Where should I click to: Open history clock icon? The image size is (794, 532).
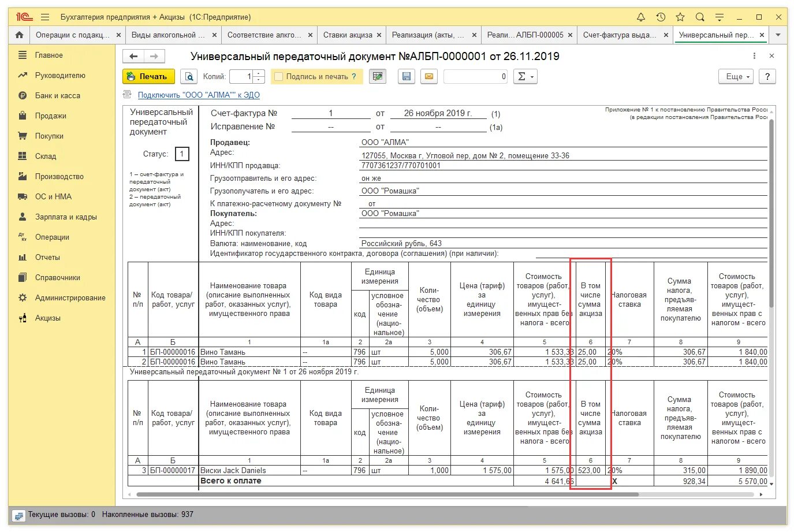(x=661, y=17)
